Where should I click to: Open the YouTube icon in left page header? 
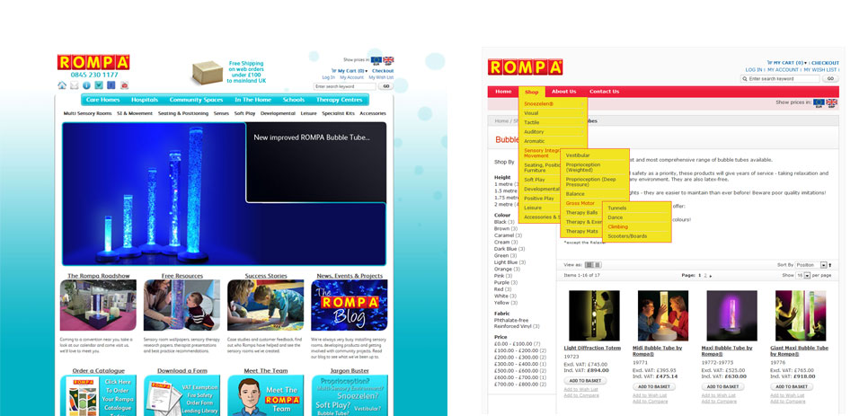pos(124,85)
